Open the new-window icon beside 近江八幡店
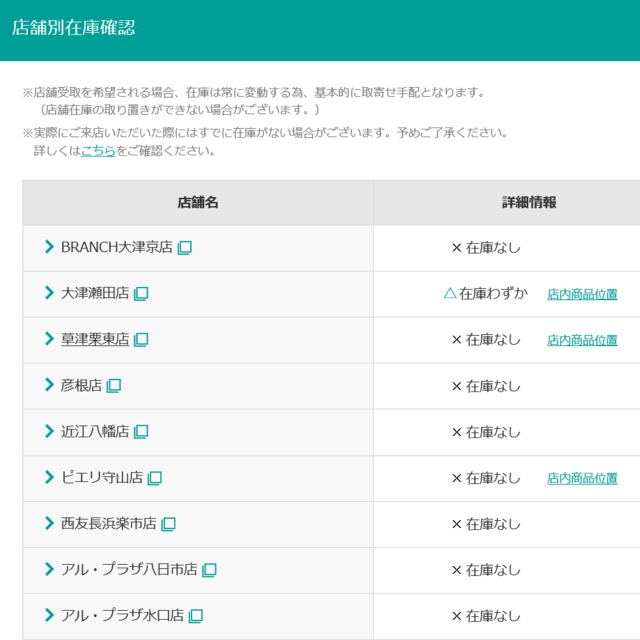The width and height of the screenshot is (640, 640). coord(141,432)
